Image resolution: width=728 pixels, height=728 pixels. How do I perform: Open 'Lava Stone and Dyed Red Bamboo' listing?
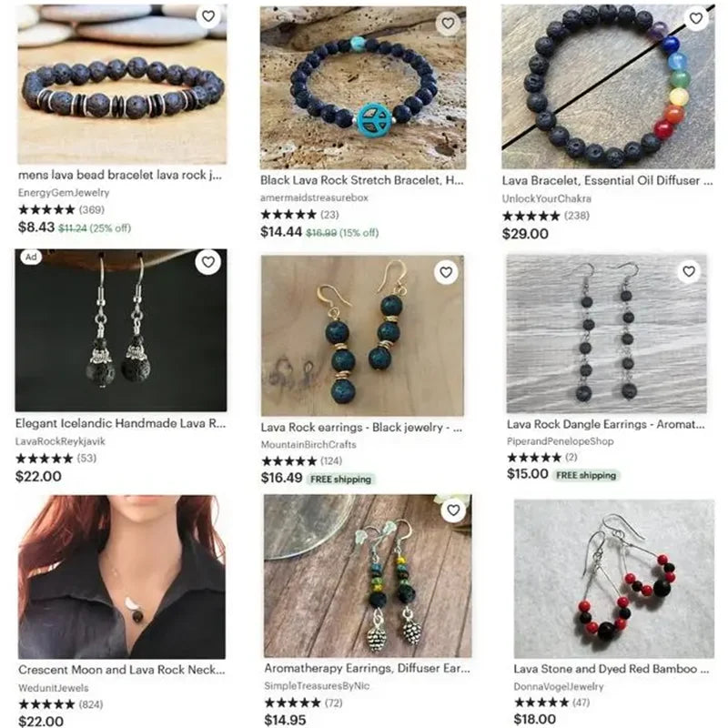coord(611,669)
